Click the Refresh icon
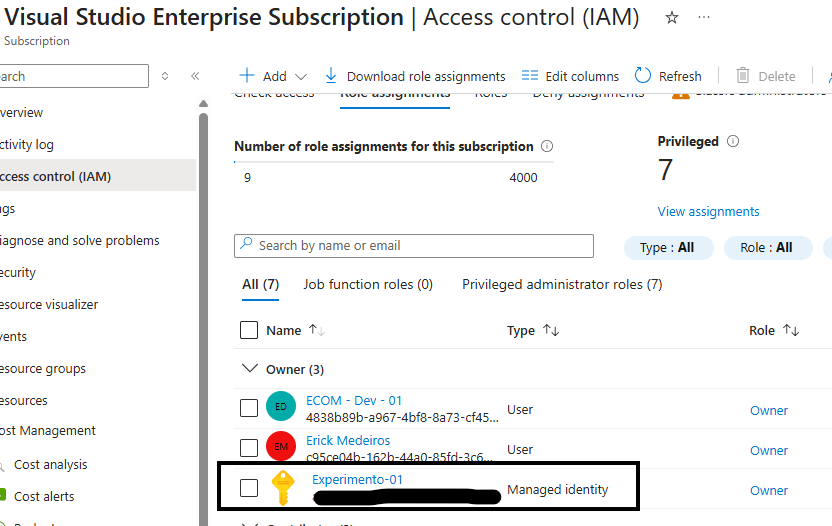Viewport: 832px width, 526px height. pyautogui.click(x=643, y=76)
